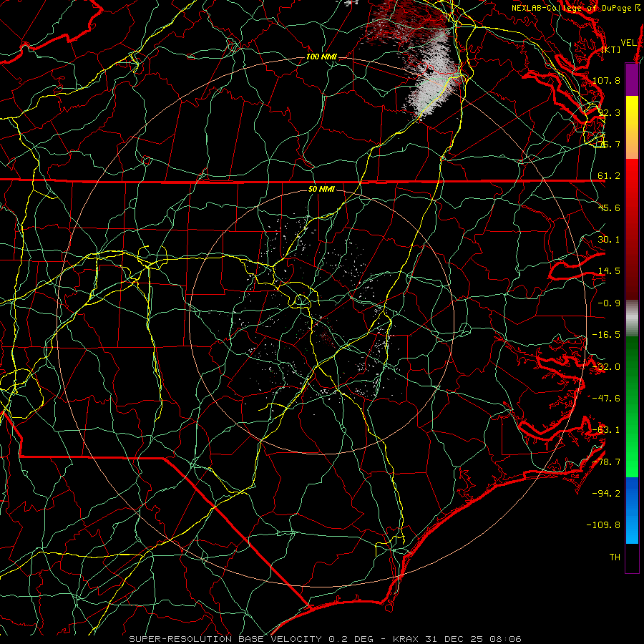Select the -47.6 value on the velocity scale
644x644 pixels.
pyautogui.click(x=606, y=399)
